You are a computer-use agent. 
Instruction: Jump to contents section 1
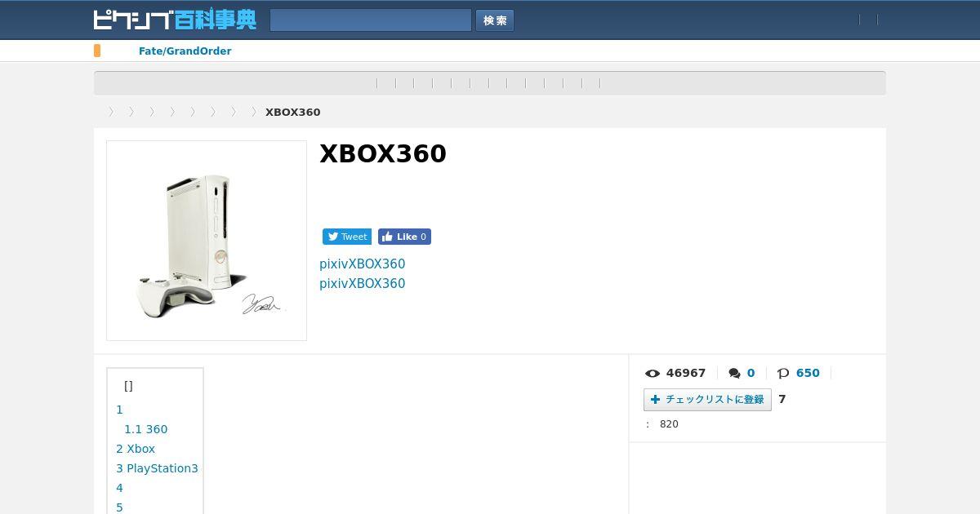click(119, 410)
